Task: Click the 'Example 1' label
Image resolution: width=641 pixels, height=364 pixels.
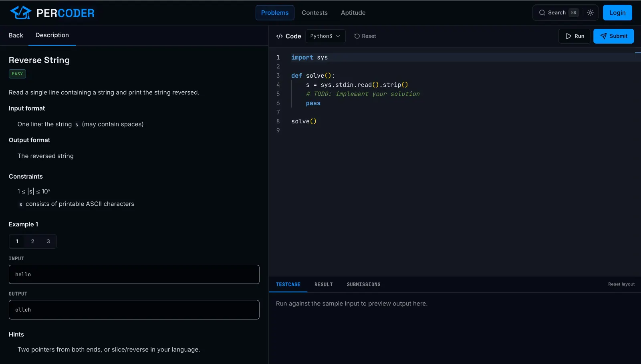Action: coord(24,224)
